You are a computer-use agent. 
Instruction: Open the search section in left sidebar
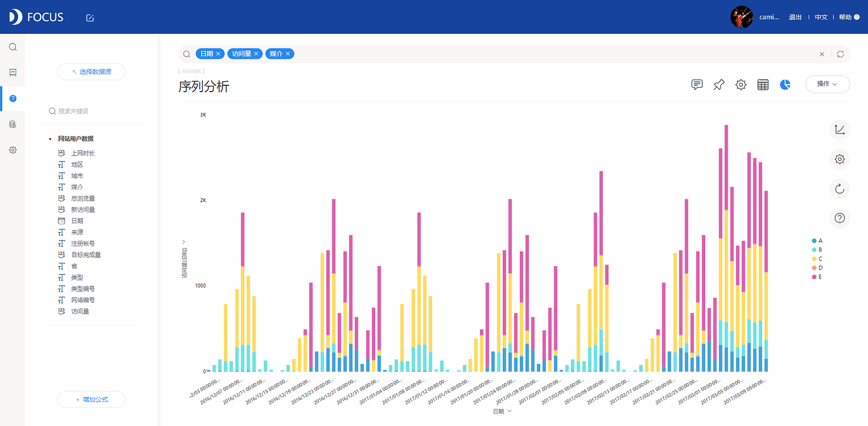[x=12, y=47]
